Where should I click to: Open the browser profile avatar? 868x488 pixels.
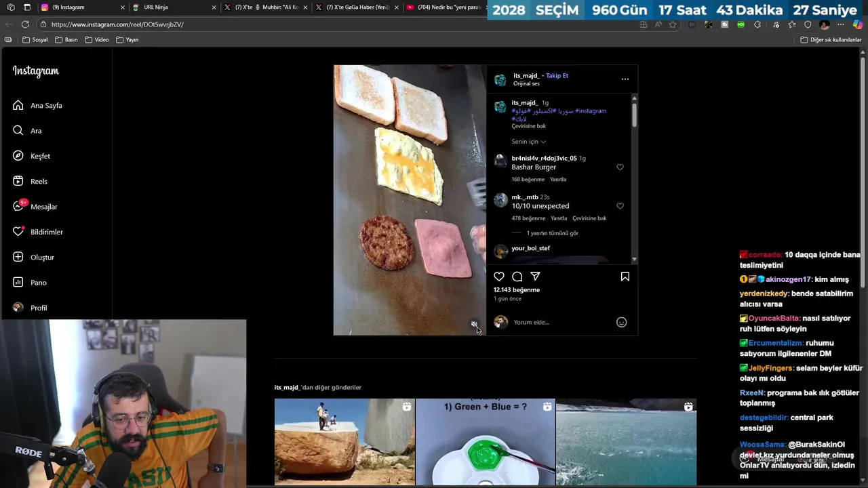(x=825, y=24)
